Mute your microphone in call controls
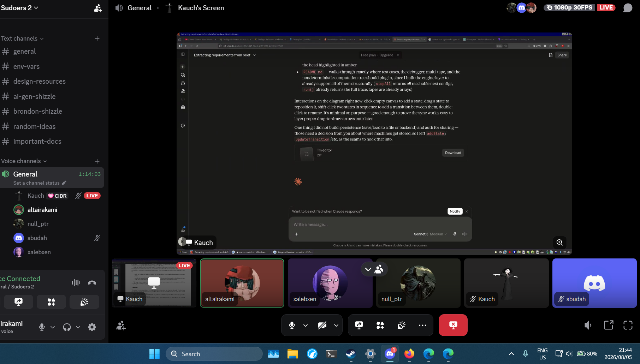The image size is (640, 364). coord(292,325)
